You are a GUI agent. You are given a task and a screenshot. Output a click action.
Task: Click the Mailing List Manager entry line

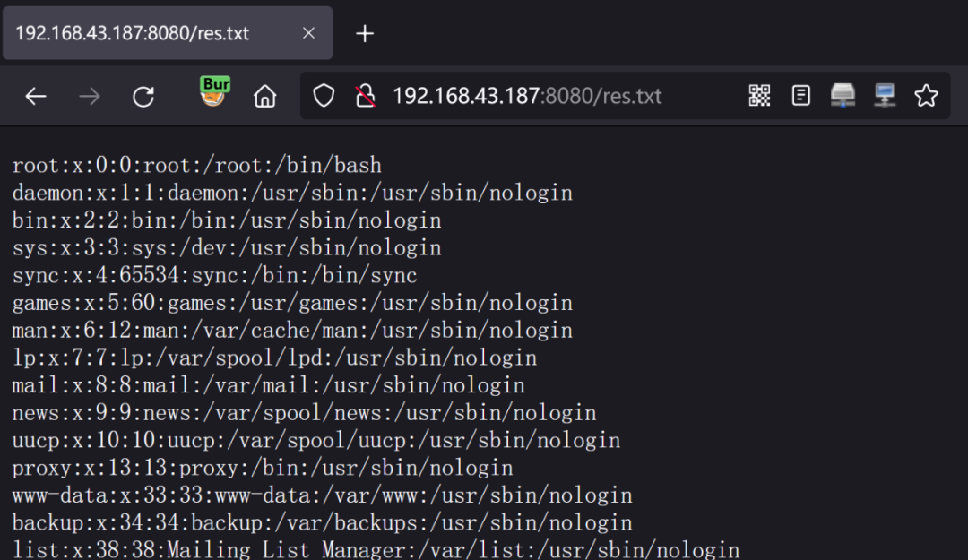point(376,549)
